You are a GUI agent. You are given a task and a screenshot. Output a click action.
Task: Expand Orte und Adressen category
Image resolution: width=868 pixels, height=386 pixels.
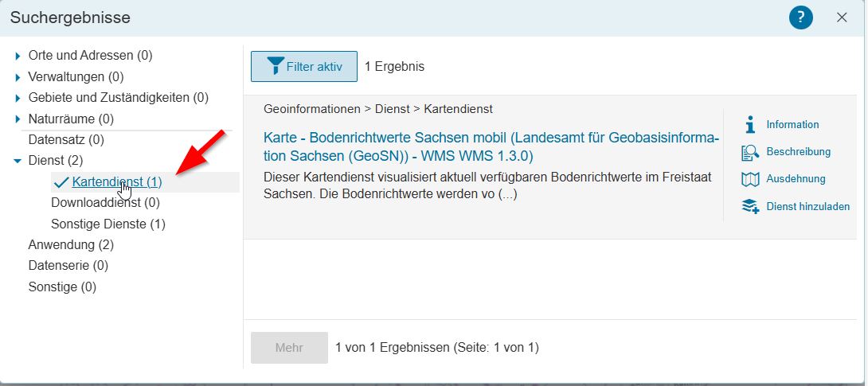18,56
